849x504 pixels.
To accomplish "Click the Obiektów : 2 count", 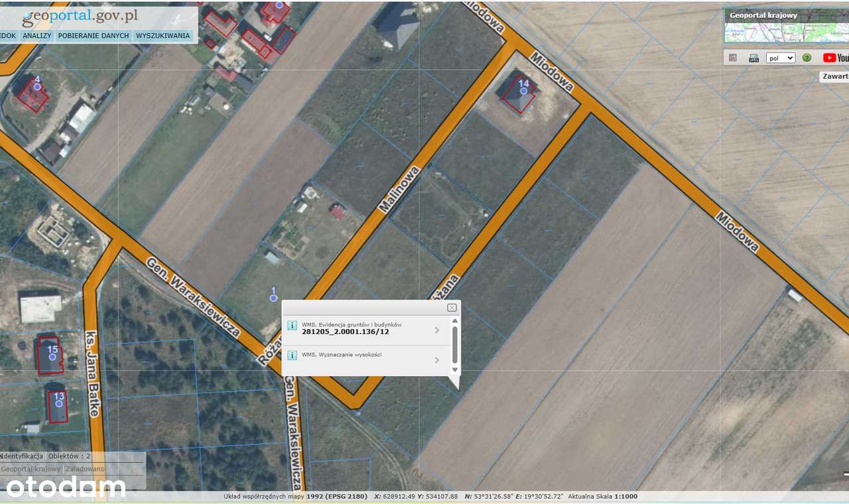I will [70, 456].
